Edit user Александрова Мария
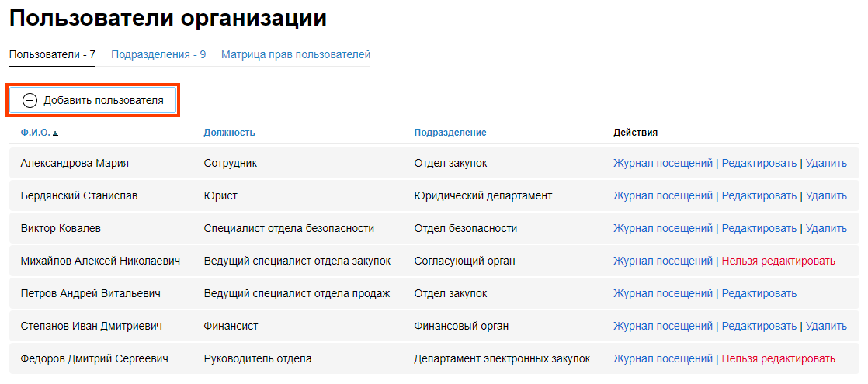This screenshot has height=384, width=868. click(759, 163)
